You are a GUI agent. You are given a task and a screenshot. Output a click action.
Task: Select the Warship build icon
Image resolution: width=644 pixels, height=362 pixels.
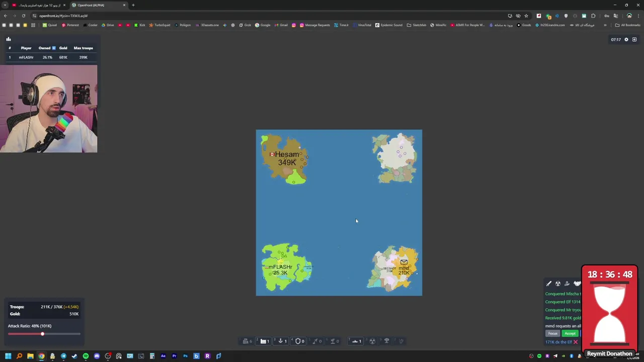click(355, 341)
